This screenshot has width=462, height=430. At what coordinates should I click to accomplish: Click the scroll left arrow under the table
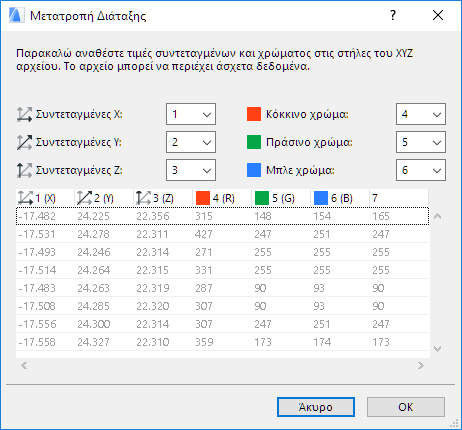[x=24, y=366]
